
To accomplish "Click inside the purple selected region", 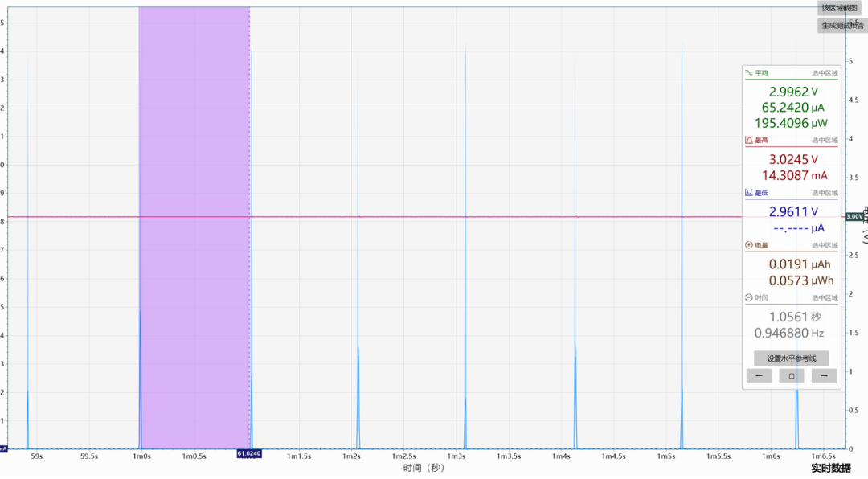I will [193, 225].
